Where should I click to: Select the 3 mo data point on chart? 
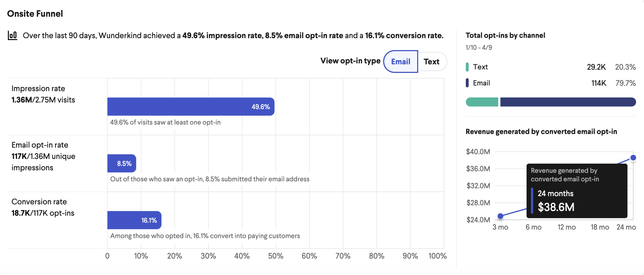click(x=501, y=216)
